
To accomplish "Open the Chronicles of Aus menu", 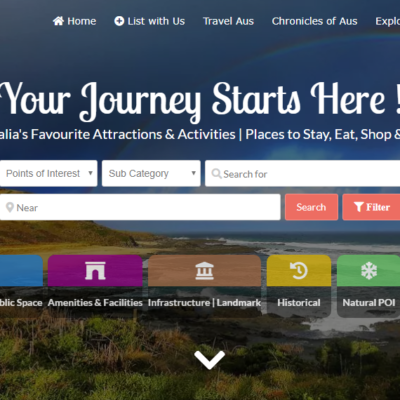I will point(314,21).
